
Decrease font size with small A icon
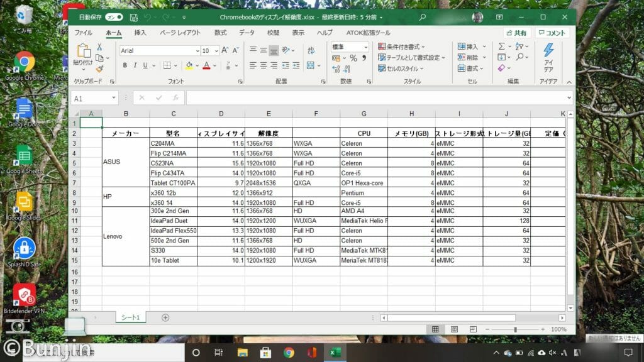point(235,50)
